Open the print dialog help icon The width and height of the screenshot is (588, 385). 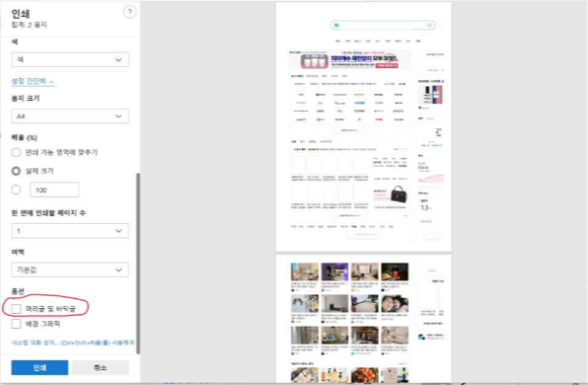click(x=130, y=12)
